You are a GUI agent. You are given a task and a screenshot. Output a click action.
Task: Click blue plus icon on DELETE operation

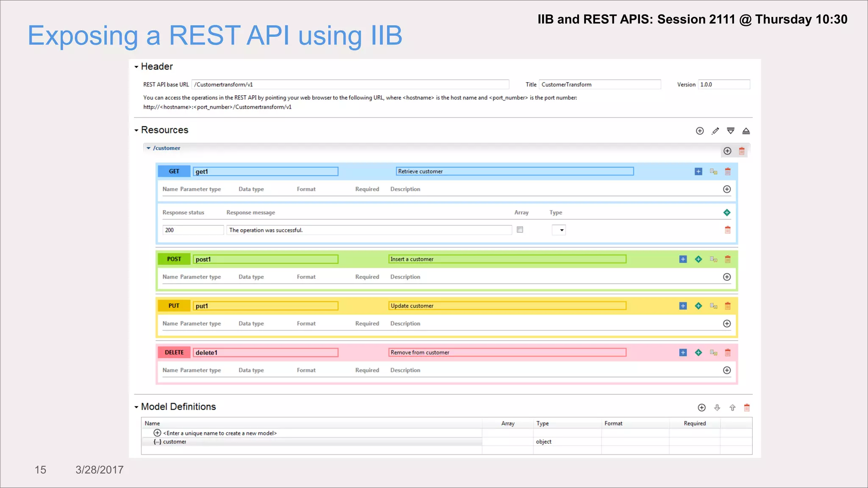[683, 352]
